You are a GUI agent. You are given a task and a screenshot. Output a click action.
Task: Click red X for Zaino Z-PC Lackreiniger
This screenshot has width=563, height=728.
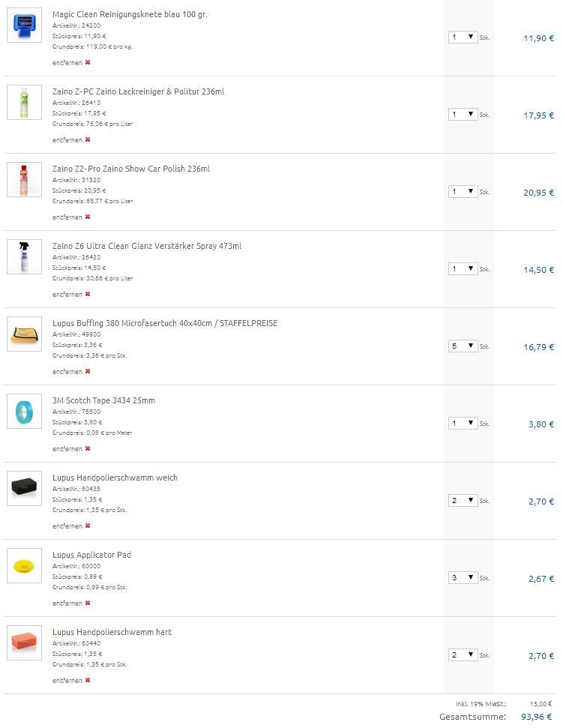[88, 140]
